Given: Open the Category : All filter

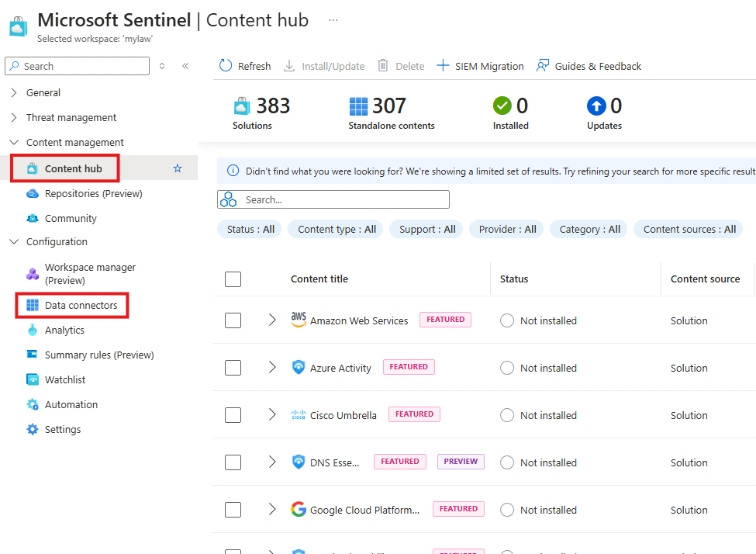Looking at the screenshot, I should pyautogui.click(x=589, y=229).
